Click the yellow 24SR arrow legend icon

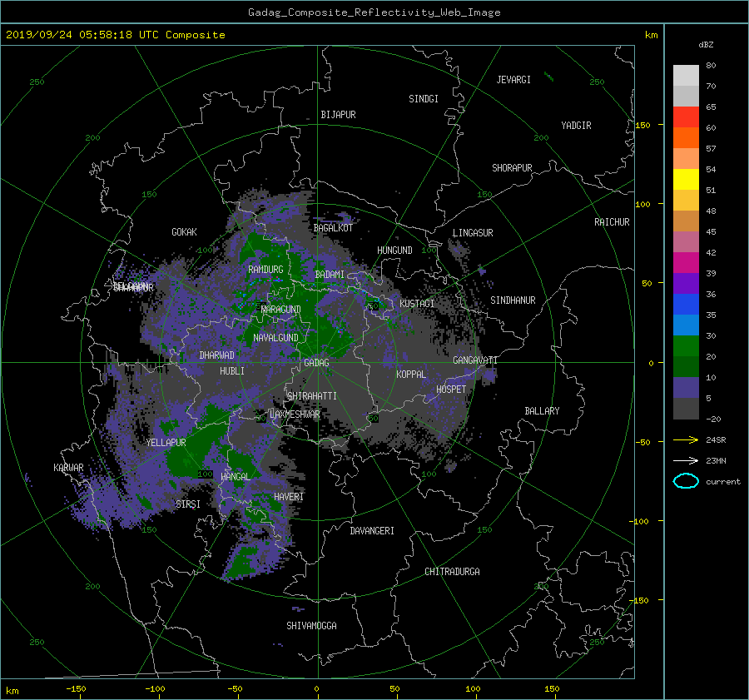click(x=686, y=439)
